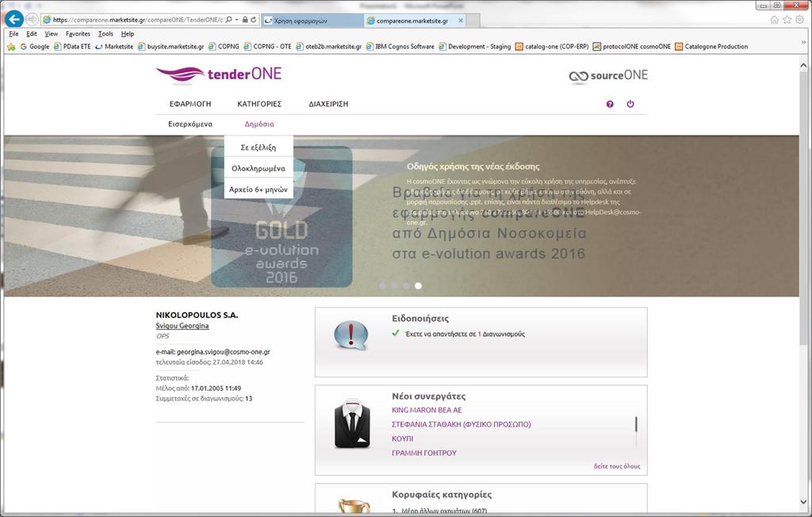812x517 pixels.
Task: Open the Help menu
Action: tap(128, 33)
